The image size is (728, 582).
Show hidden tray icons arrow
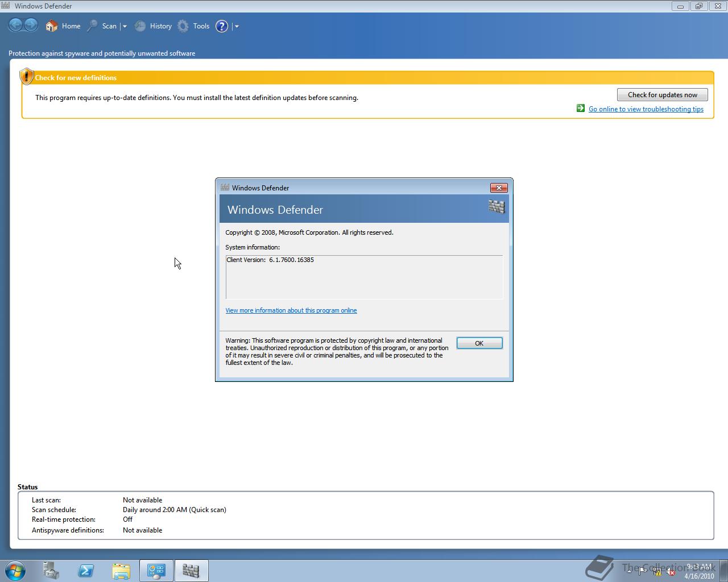(629, 571)
